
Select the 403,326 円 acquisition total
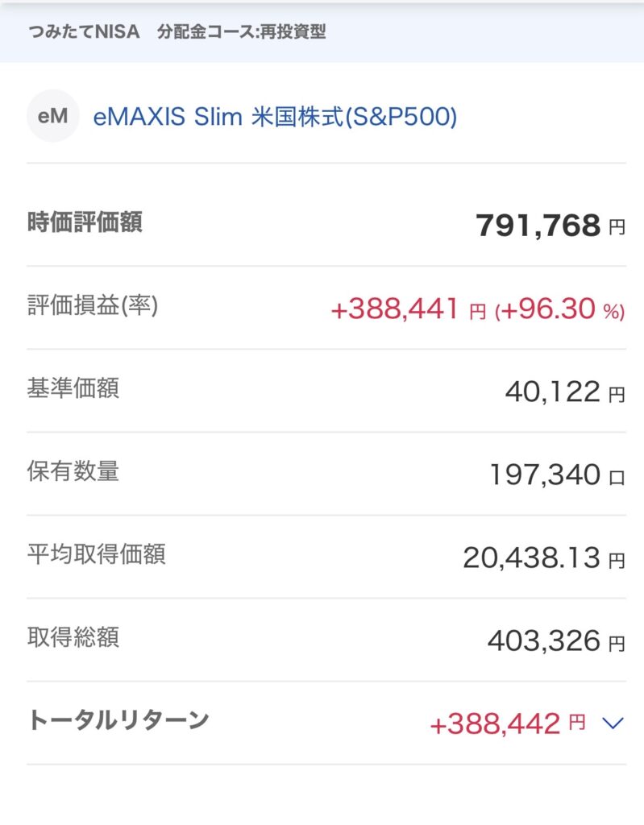(555, 641)
